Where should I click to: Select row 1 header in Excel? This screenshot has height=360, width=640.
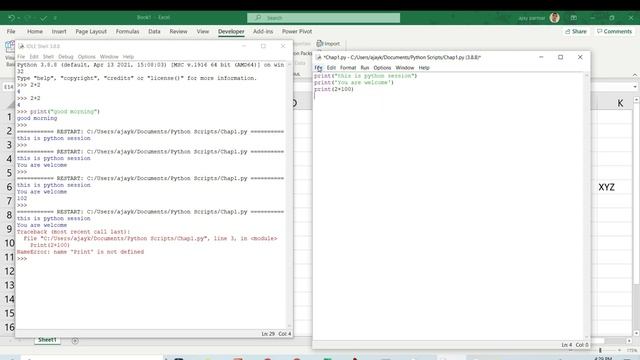9,117
